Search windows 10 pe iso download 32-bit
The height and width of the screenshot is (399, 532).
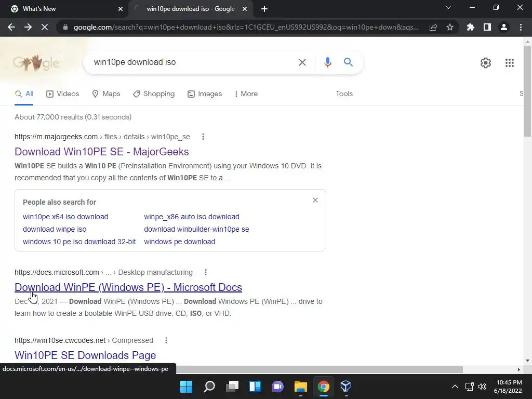coord(79,242)
